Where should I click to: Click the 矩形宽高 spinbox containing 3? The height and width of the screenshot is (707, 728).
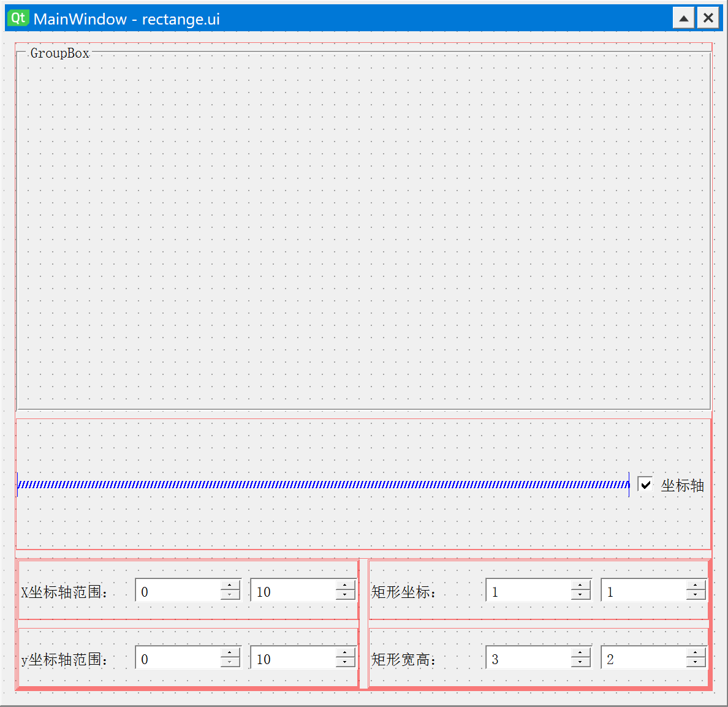click(x=527, y=657)
